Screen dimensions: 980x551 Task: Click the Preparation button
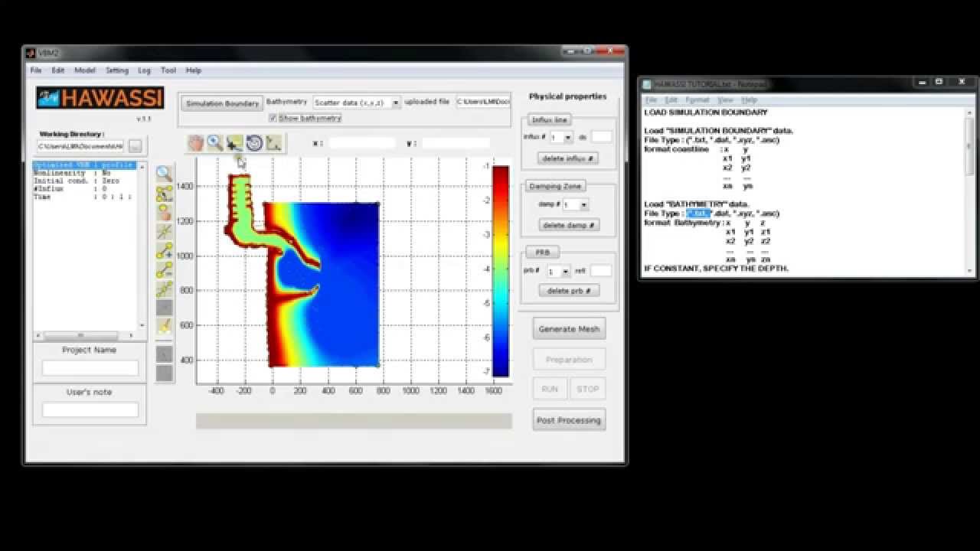pyautogui.click(x=569, y=360)
